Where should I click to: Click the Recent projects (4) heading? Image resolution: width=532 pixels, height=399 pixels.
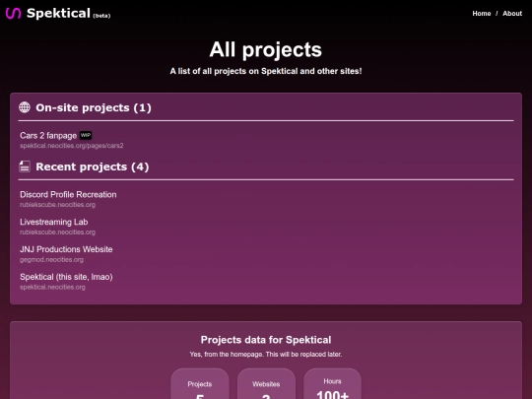(93, 166)
